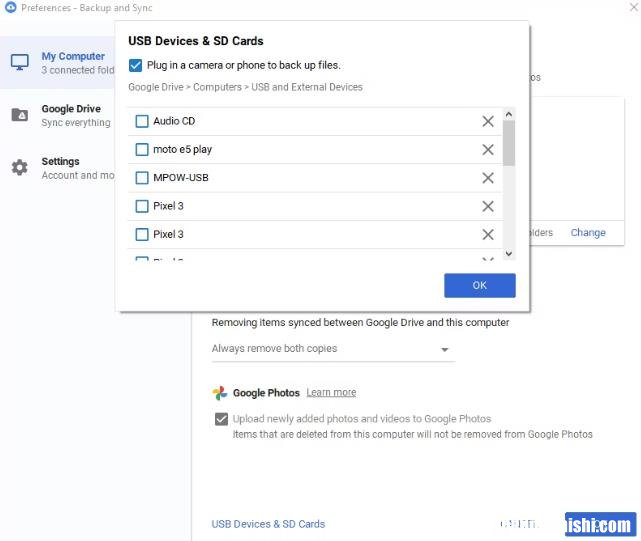Check the MPOW-USB checkbox

142,178
